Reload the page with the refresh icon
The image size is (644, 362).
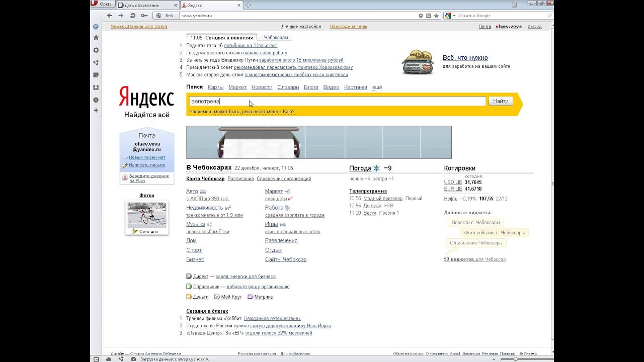133,16
